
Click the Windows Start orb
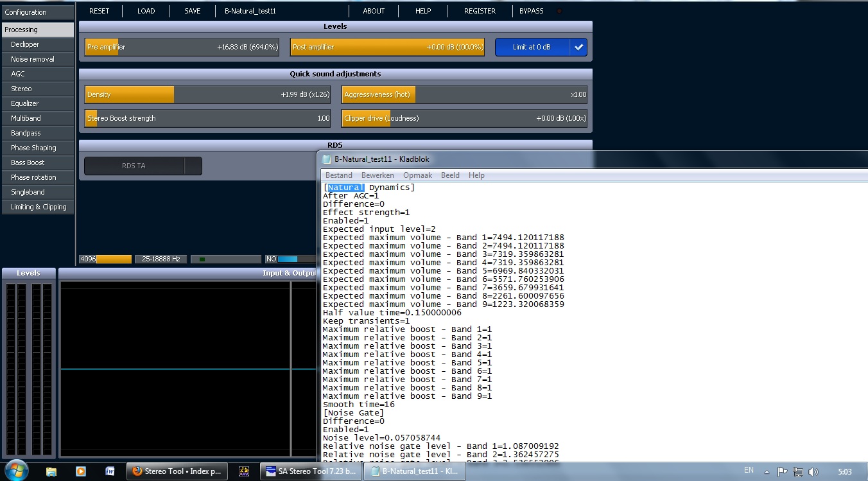[16, 470]
